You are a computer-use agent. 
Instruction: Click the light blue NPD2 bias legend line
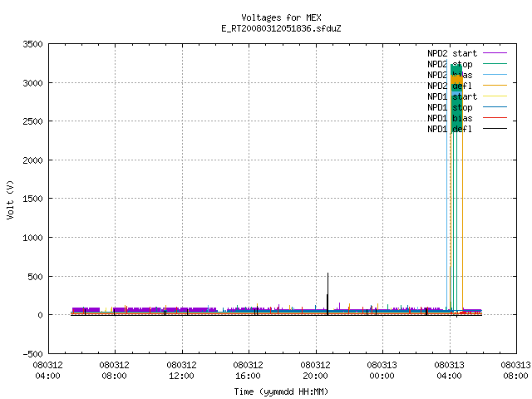pyautogui.click(x=495, y=75)
